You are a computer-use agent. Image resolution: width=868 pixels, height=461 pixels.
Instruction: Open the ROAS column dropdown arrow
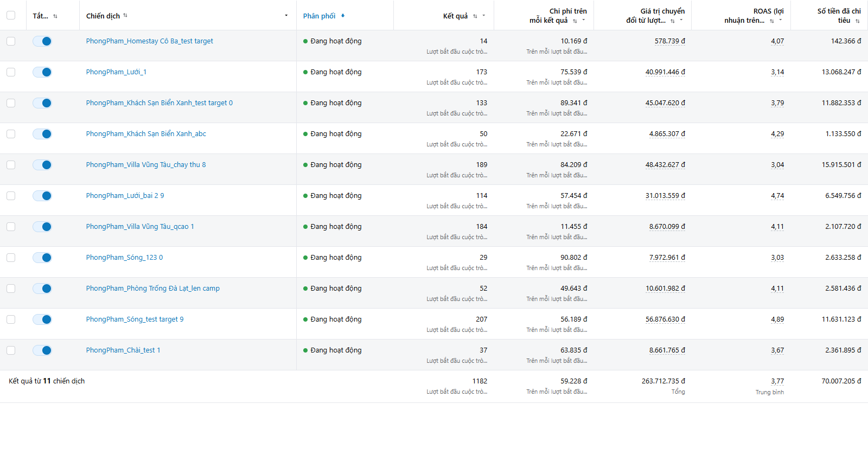[781, 20]
